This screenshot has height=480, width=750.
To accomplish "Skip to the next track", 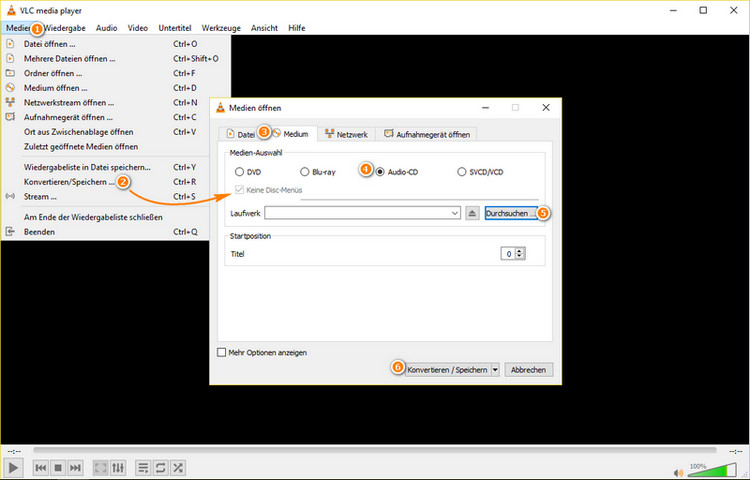I will [77, 467].
